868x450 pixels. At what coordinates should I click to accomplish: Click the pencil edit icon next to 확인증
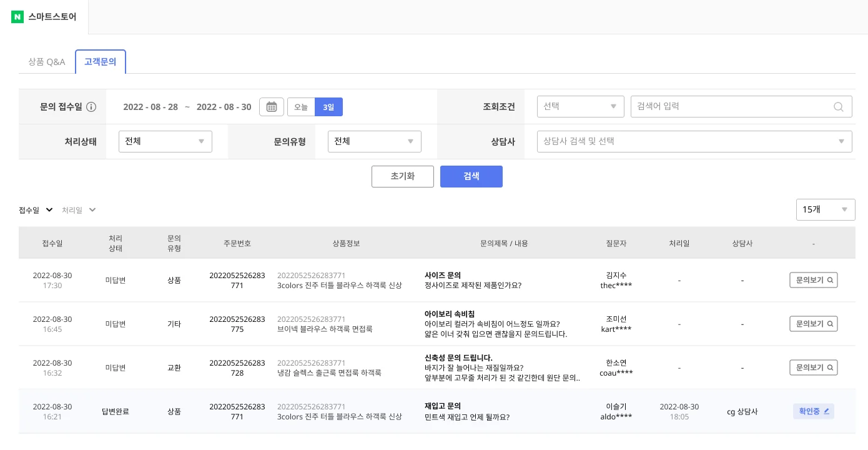[826, 411]
